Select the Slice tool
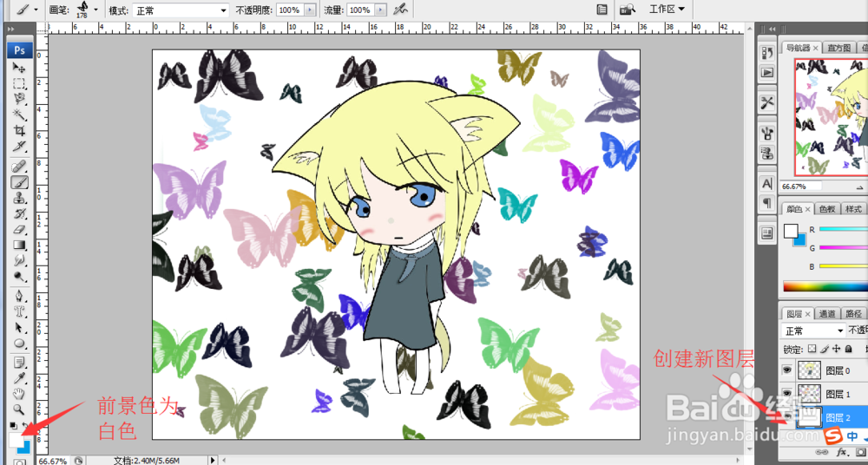 click(x=20, y=147)
